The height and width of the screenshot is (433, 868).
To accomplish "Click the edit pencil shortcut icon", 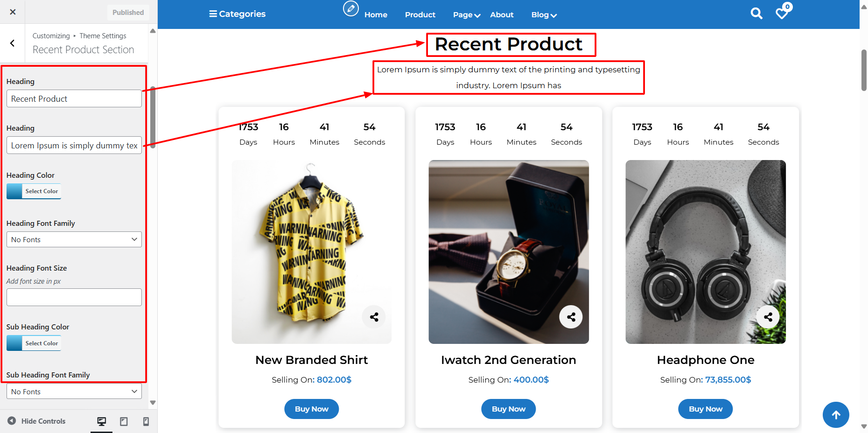I will 351,8.
